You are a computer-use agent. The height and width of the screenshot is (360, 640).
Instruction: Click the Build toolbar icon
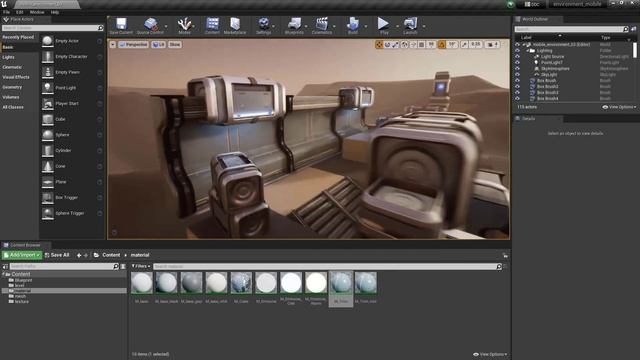[x=353, y=24]
